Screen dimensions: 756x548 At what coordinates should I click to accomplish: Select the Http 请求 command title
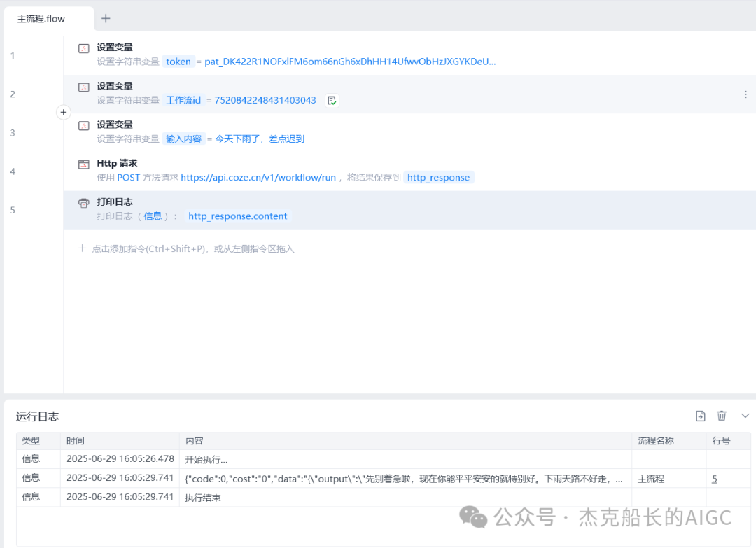(117, 163)
